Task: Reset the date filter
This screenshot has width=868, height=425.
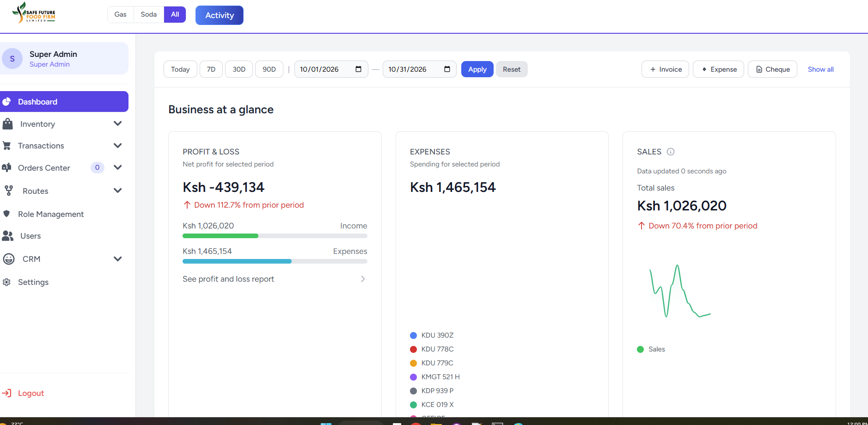Action: point(512,69)
